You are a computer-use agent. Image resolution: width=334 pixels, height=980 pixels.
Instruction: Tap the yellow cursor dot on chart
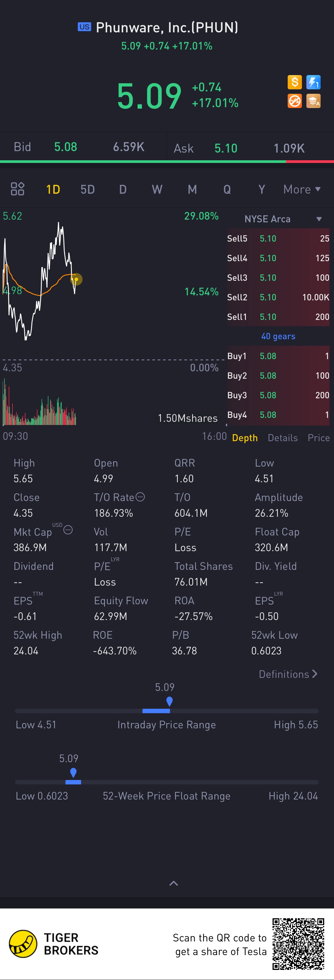pyautogui.click(x=76, y=279)
